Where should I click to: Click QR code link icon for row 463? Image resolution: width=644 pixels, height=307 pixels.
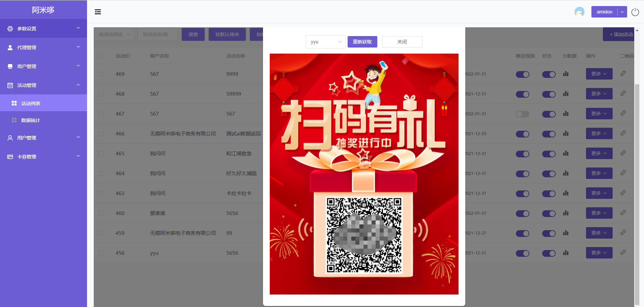(623, 193)
